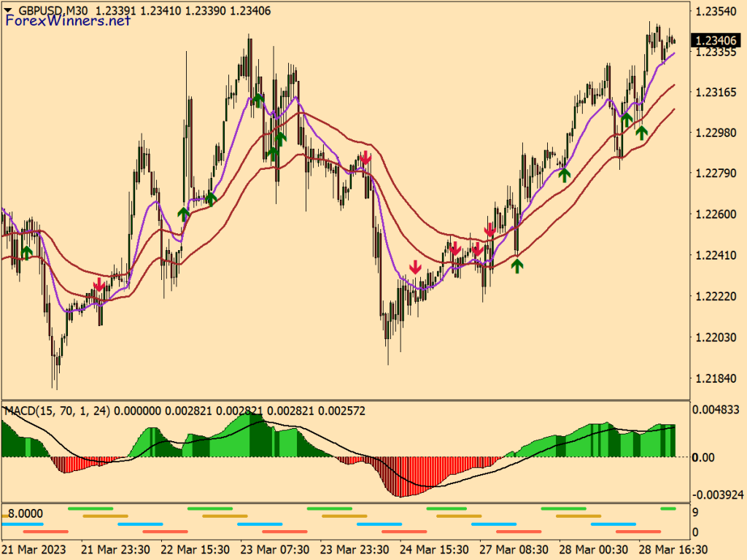747x560 pixels.
Task: Select the green buy arrow below 27 Mar 08:30 candle low
Action: (517, 265)
